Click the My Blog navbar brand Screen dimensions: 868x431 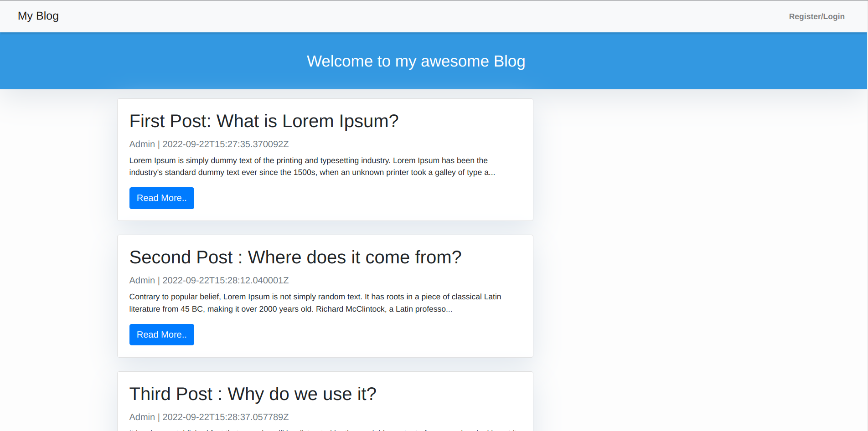38,15
